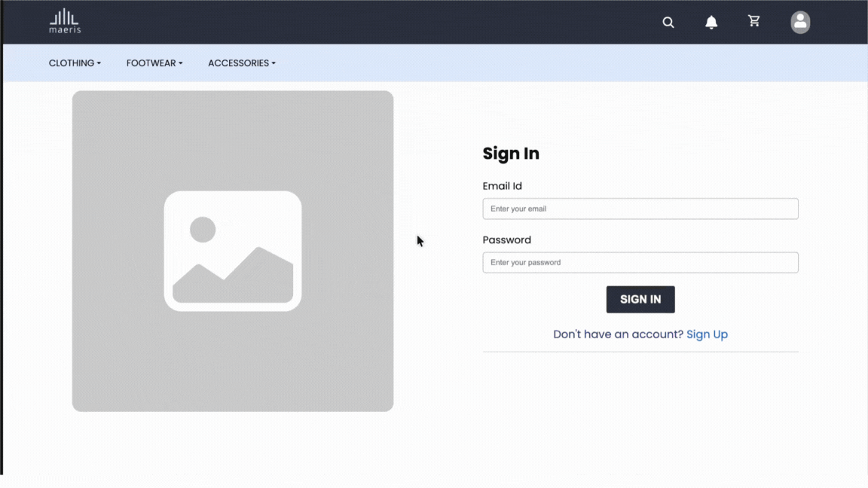Open the Sign Up link
The height and width of the screenshot is (488, 868).
point(707,334)
